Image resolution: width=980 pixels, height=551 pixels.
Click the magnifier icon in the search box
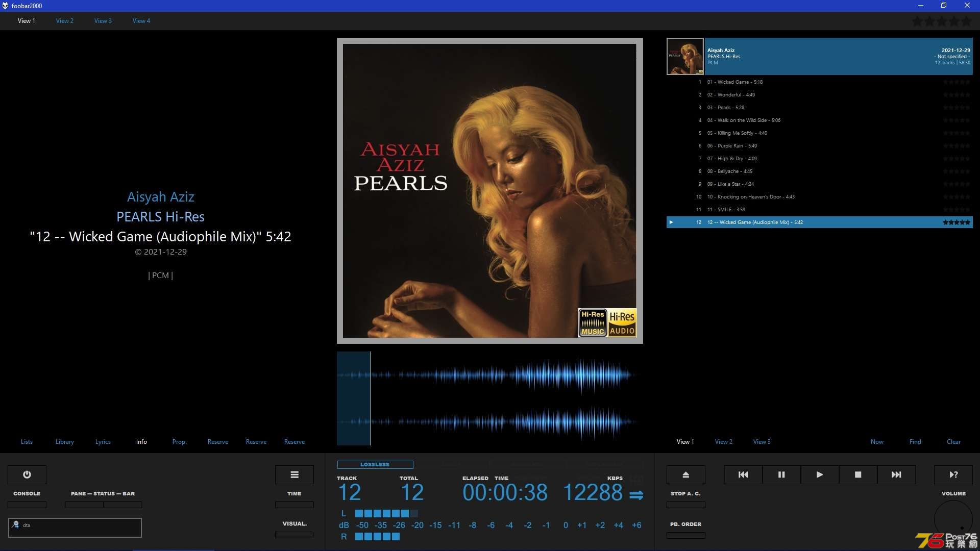[15, 524]
